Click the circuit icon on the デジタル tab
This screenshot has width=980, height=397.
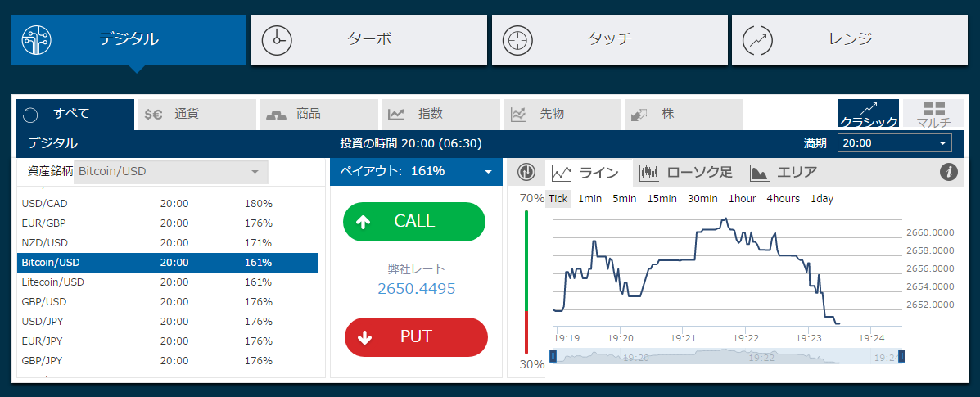tap(37, 39)
